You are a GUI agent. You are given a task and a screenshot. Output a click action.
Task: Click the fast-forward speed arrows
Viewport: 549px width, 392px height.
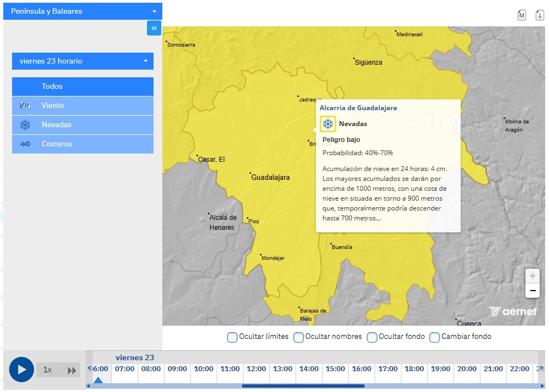[72, 370]
